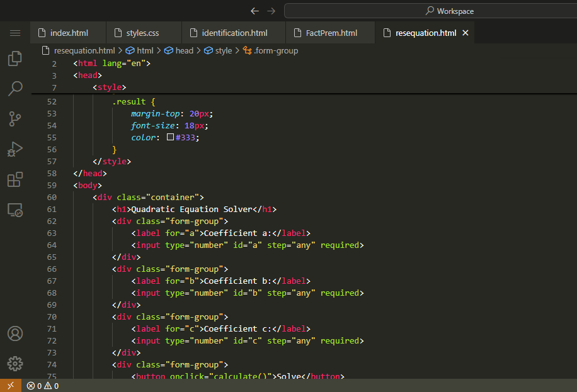Open the Search view in activity bar
577x392 pixels.
pos(15,89)
